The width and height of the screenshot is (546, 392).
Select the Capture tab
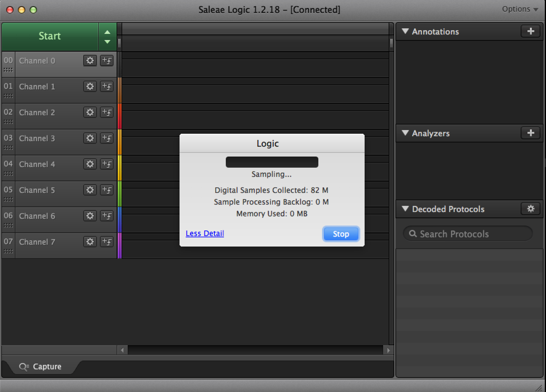coord(41,366)
